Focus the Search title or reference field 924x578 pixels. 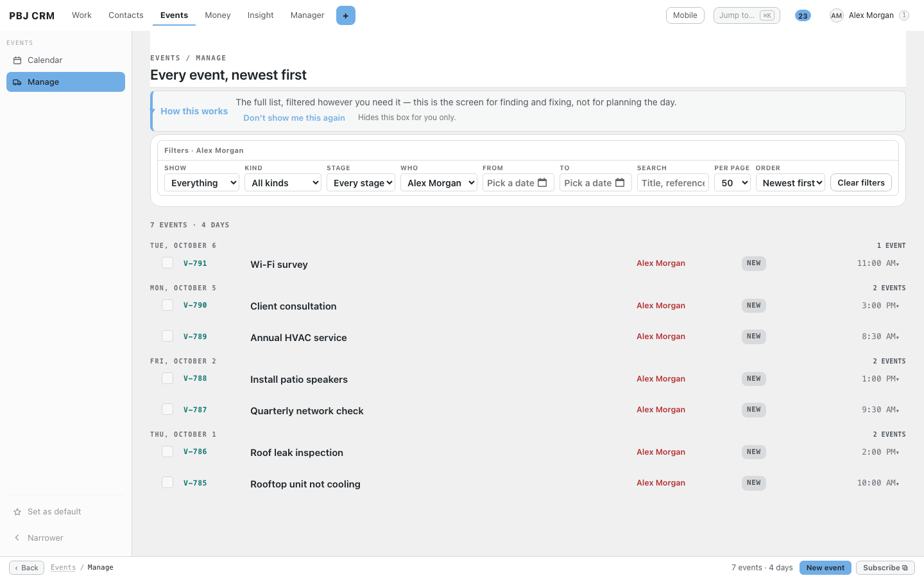point(673,183)
